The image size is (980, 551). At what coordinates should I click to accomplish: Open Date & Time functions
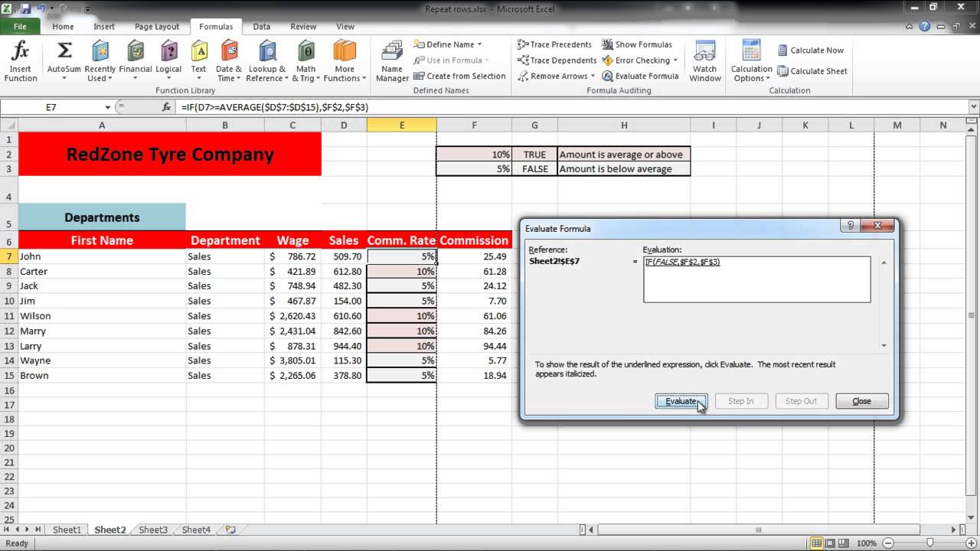pos(229,61)
